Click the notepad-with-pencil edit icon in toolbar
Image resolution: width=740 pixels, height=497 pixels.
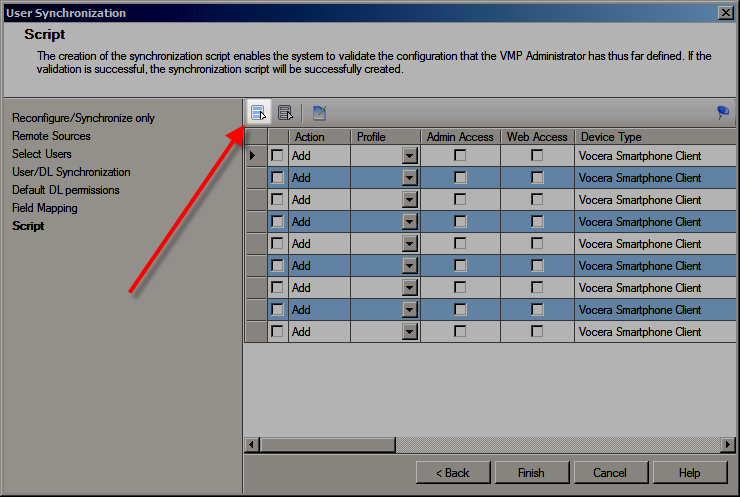pos(320,113)
